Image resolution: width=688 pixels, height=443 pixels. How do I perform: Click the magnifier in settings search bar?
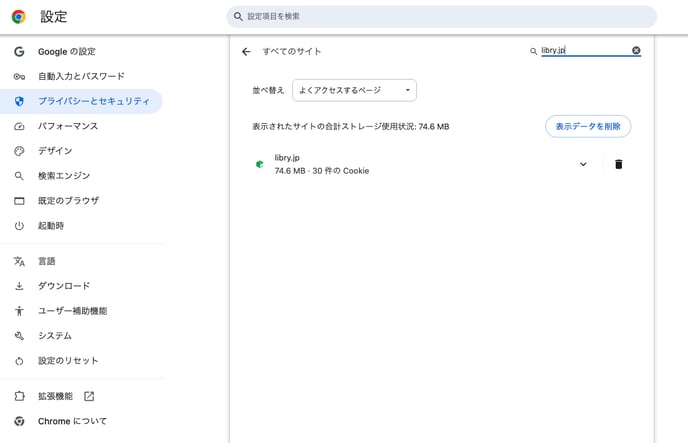pos(238,17)
